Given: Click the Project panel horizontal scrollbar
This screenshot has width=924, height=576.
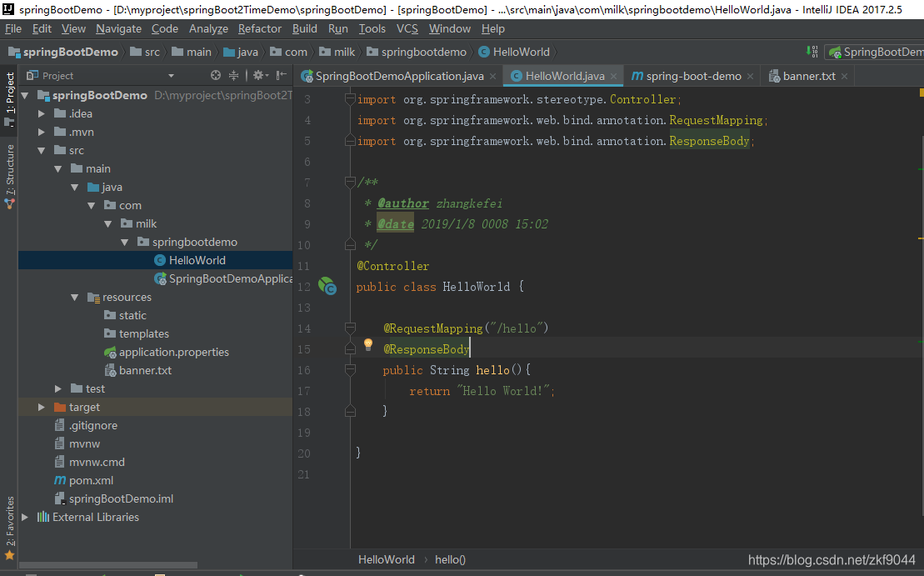Looking at the screenshot, I should click(x=108, y=565).
